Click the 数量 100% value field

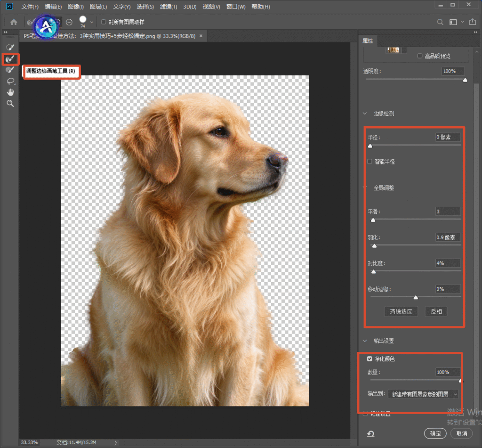tap(448, 372)
